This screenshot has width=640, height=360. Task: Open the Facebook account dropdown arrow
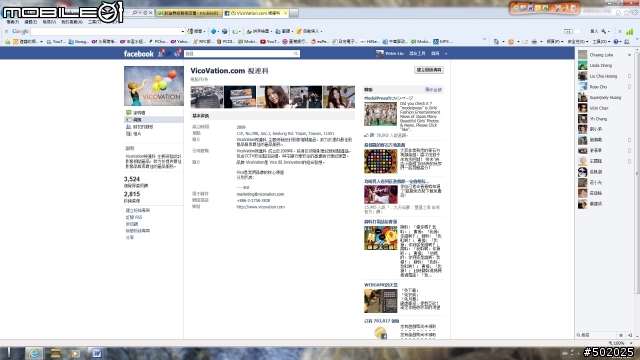[446, 53]
